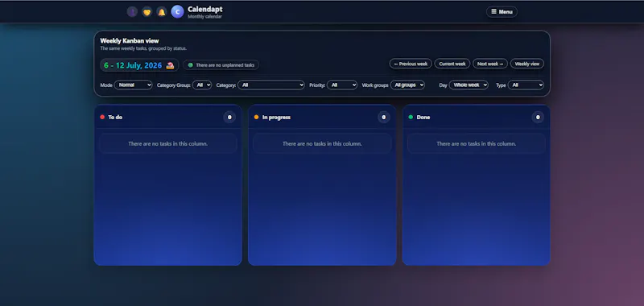Click the 'Category Group:' label
The height and width of the screenshot is (306, 644).
173,85
